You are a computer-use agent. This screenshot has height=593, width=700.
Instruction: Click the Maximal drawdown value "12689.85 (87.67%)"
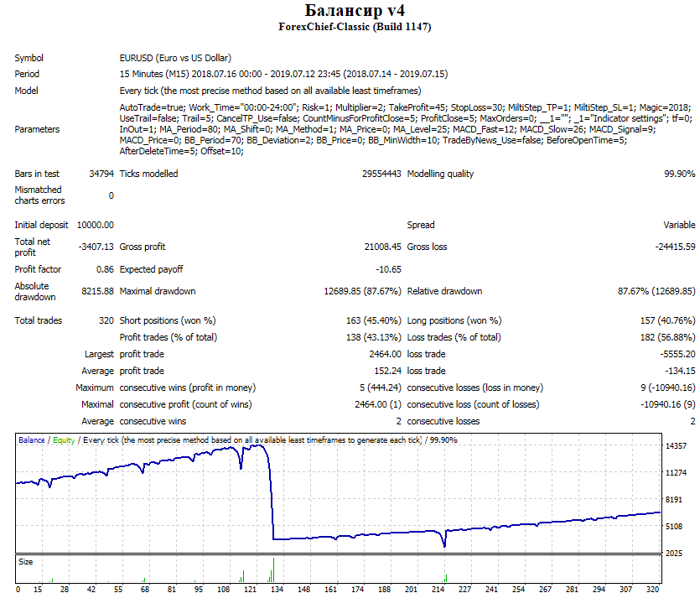tap(362, 291)
